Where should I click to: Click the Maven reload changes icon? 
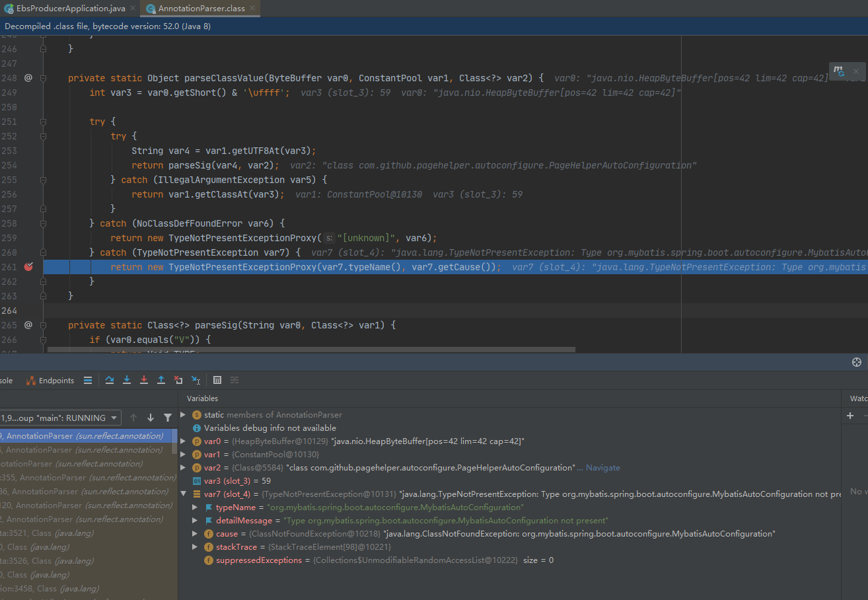[x=839, y=70]
